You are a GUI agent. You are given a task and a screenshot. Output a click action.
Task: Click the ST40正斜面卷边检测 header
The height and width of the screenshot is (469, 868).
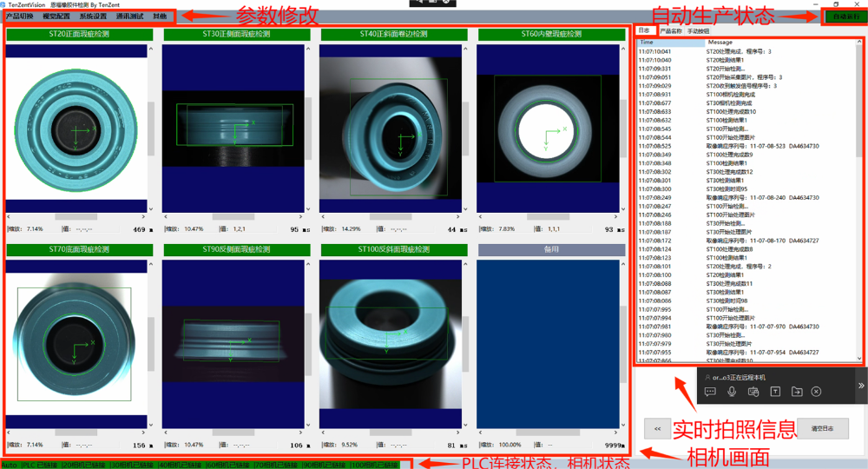(393, 35)
